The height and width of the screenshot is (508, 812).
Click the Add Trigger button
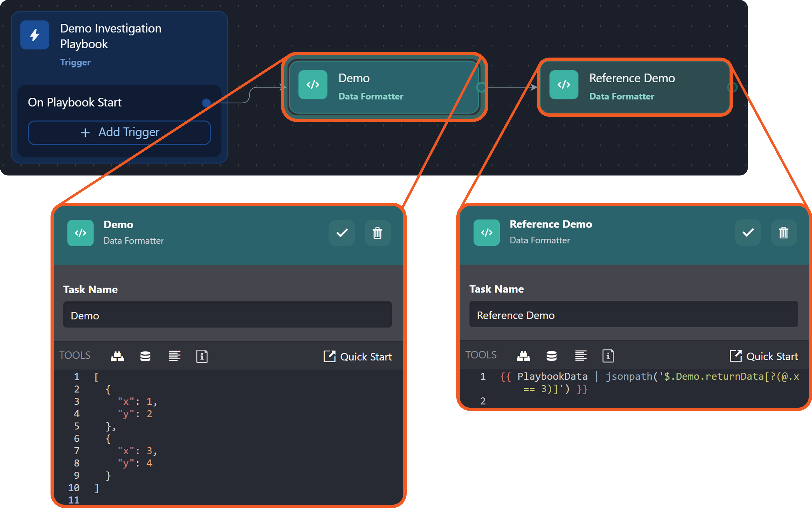pyautogui.click(x=119, y=132)
